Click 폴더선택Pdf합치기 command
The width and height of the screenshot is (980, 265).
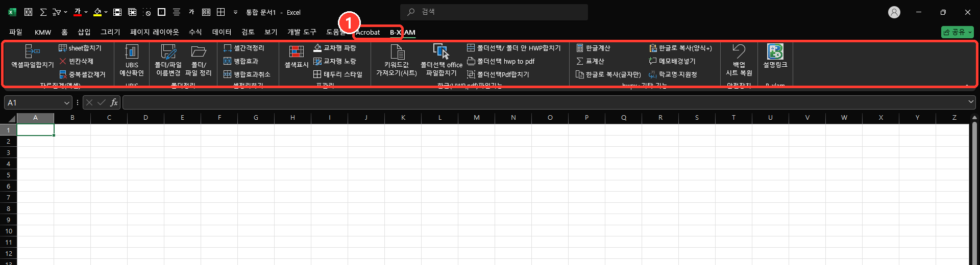point(498,74)
